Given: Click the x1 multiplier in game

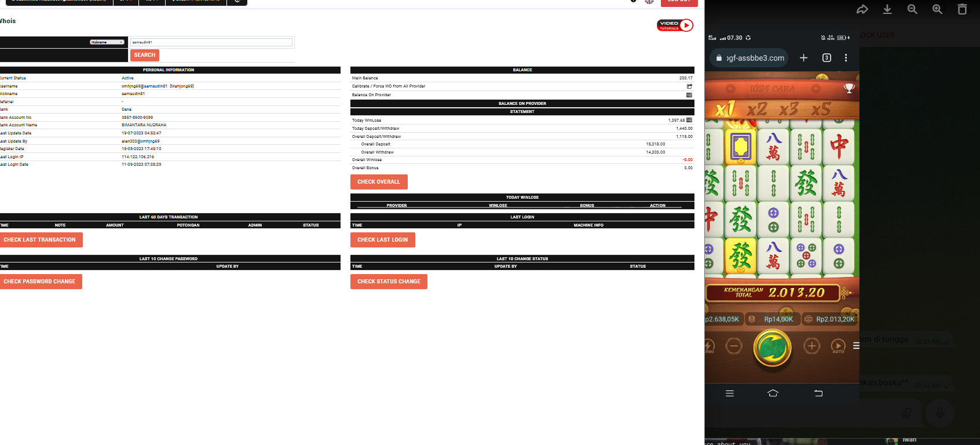Looking at the screenshot, I should click(725, 109).
